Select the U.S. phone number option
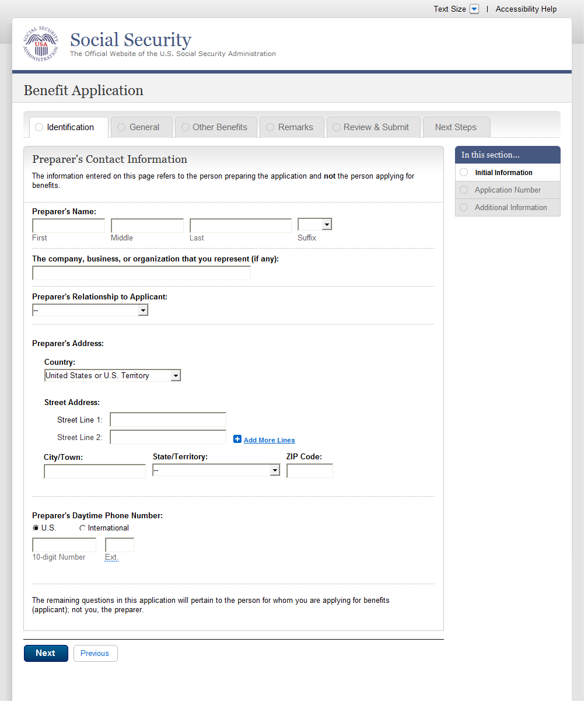Screen dimensions: 588x705 coord(36,528)
